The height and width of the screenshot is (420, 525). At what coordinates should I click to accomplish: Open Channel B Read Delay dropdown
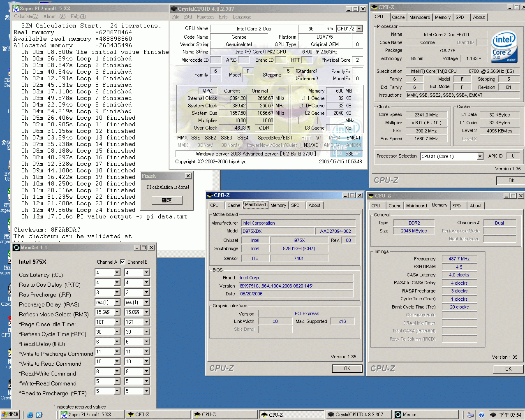pos(147,341)
